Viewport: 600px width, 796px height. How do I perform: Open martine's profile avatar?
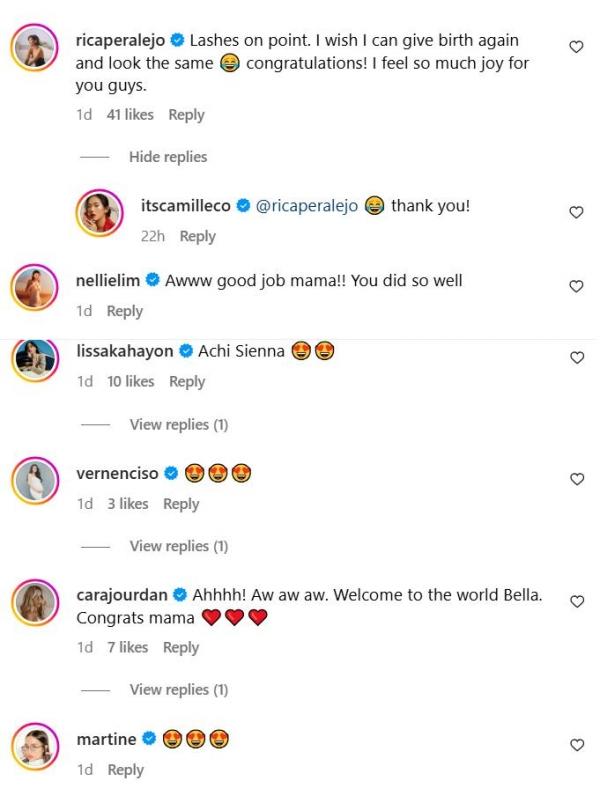(x=38, y=746)
